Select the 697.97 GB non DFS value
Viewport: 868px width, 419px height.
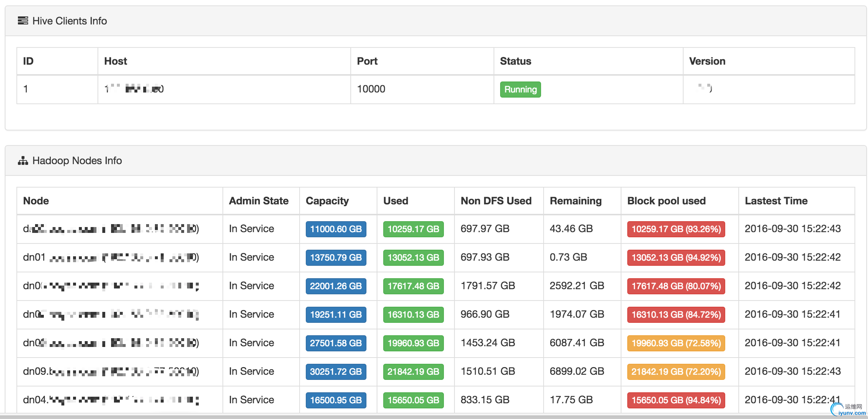(x=485, y=229)
